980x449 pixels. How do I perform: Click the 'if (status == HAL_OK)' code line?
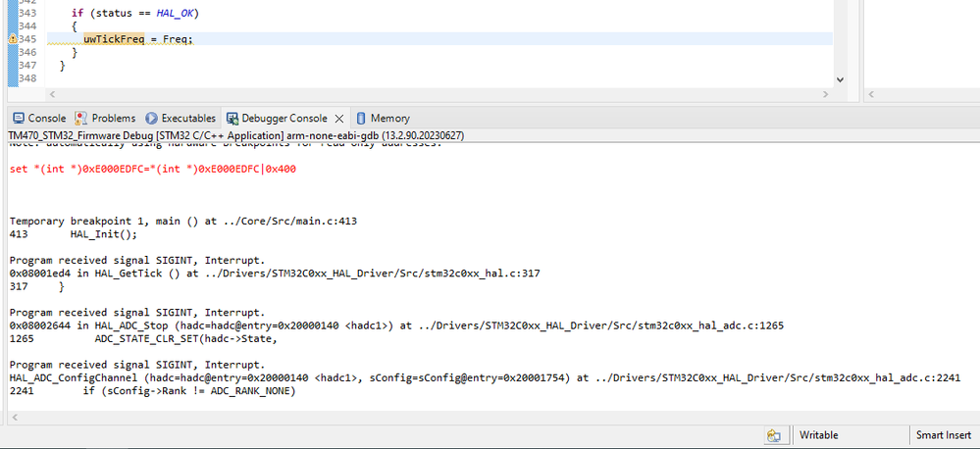coord(135,13)
